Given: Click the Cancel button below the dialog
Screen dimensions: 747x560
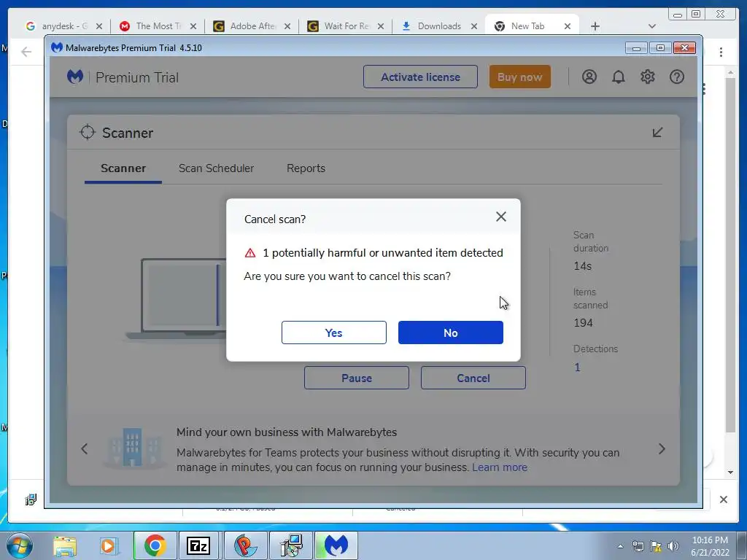Looking at the screenshot, I should pos(473,378).
